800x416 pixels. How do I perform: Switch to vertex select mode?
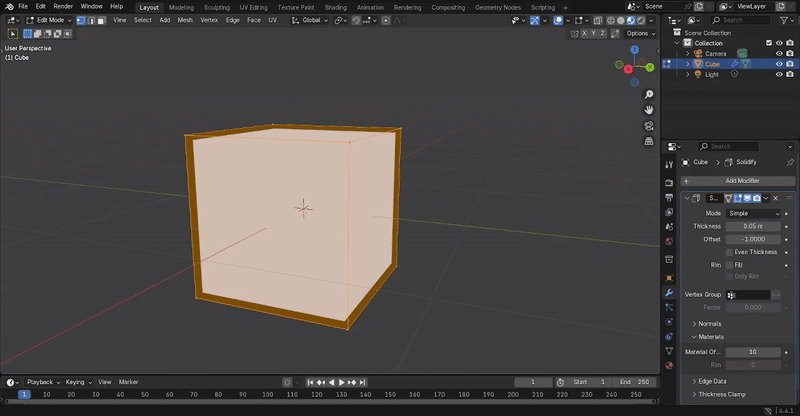(x=81, y=20)
